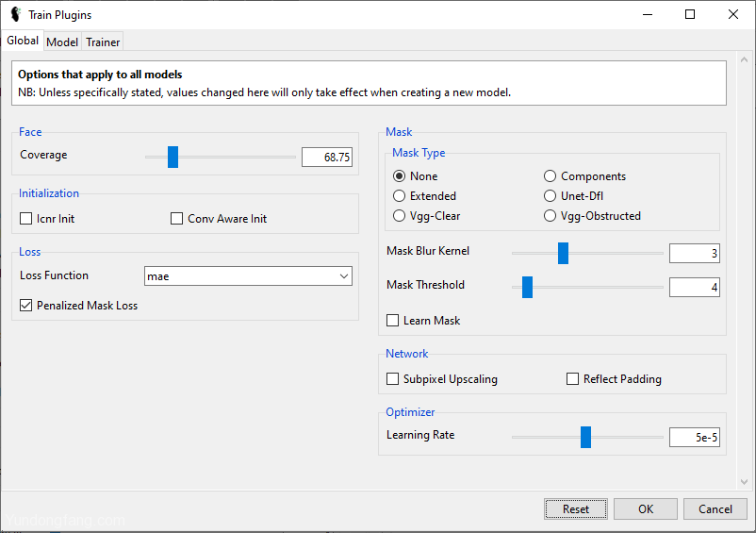Screen dimensions: 756x533
Task: Click the scrollbar up arrow
Action: coord(744,59)
